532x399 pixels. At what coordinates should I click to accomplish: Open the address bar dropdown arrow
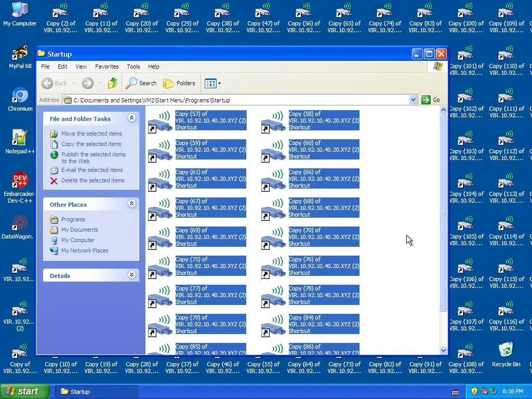pos(413,100)
